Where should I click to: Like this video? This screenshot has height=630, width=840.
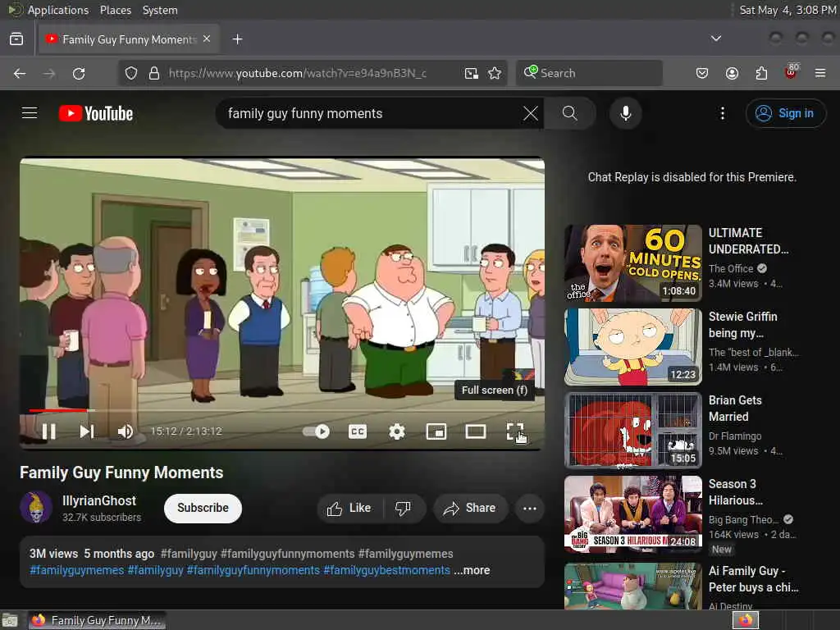click(349, 508)
